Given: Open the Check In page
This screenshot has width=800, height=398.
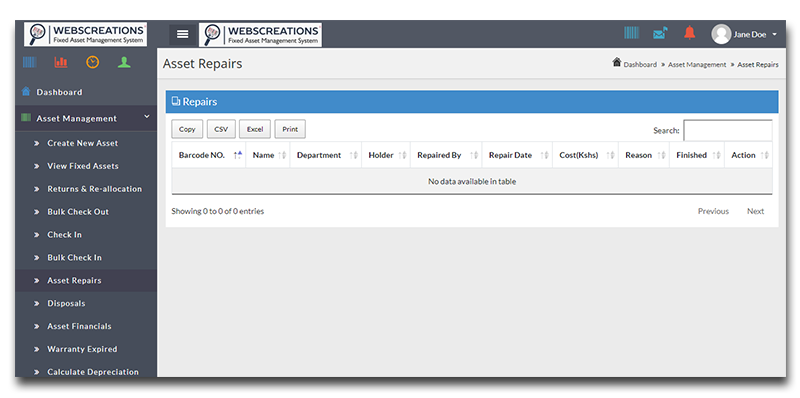Looking at the screenshot, I should pos(64,235).
